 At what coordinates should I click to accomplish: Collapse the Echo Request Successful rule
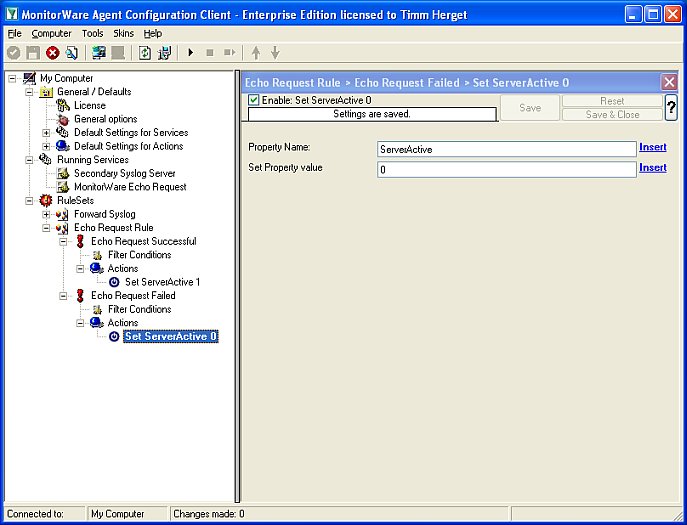63,241
